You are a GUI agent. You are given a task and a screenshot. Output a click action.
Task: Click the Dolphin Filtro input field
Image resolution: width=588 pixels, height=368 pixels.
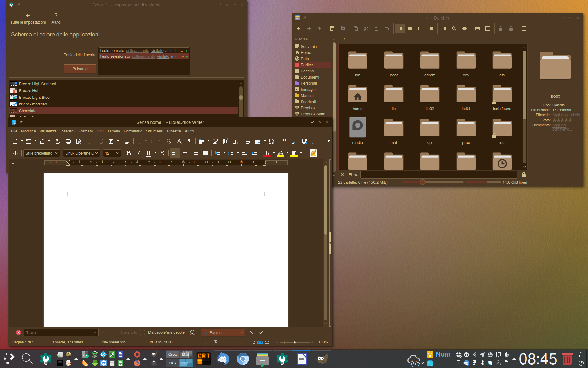click(439, 174)
